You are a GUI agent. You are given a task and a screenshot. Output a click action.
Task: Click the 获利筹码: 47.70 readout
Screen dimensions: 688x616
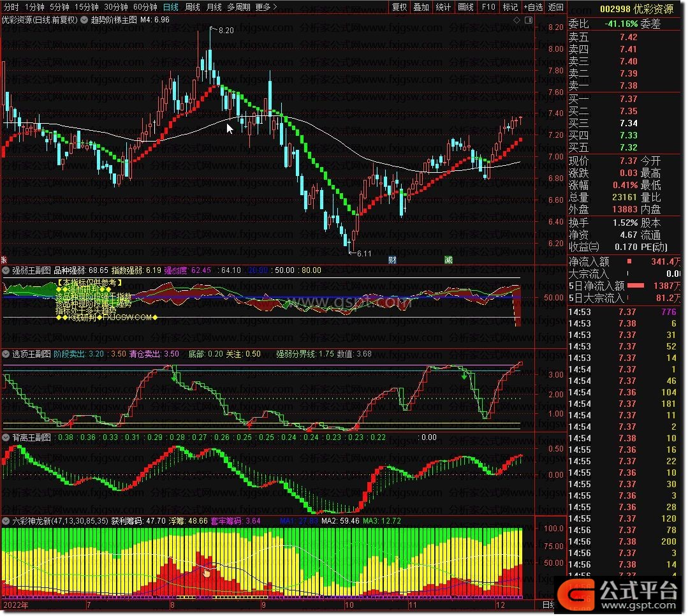[x=138, y=521]
